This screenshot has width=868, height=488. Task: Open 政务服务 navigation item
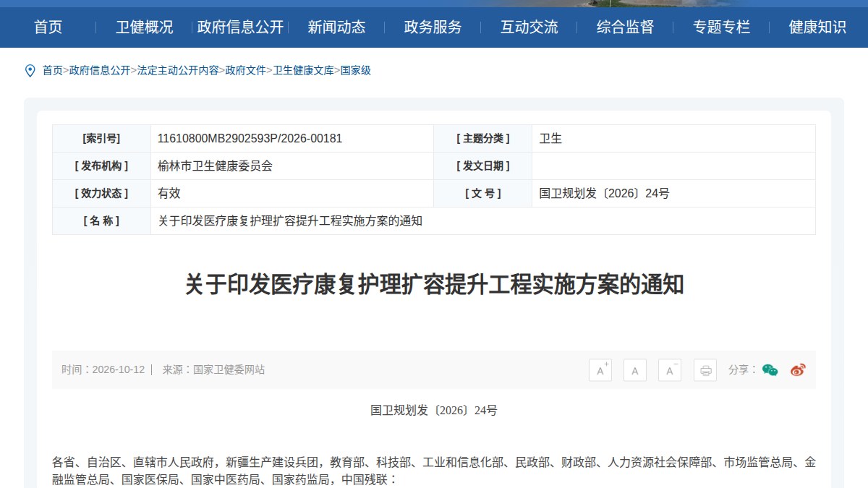(433, 27)
